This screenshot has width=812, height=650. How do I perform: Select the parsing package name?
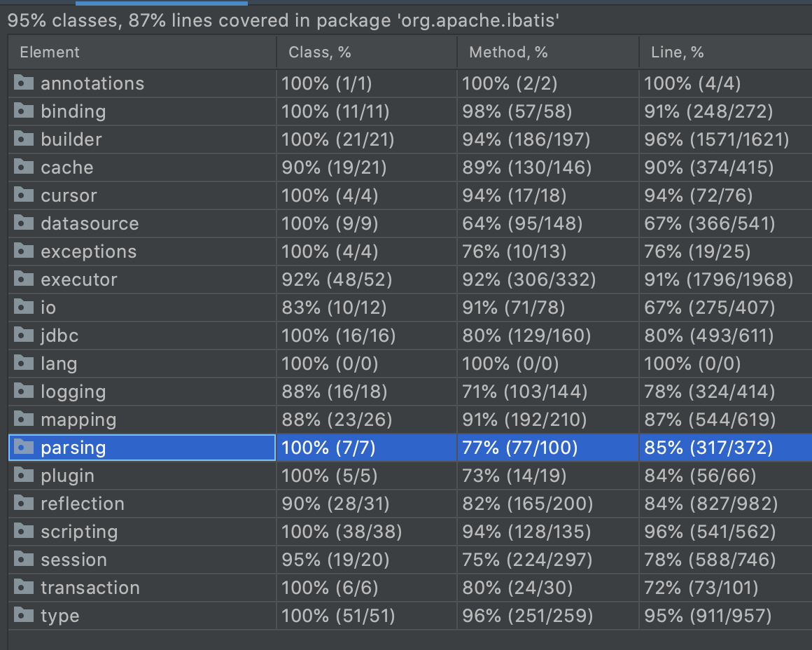pos(73,448)
